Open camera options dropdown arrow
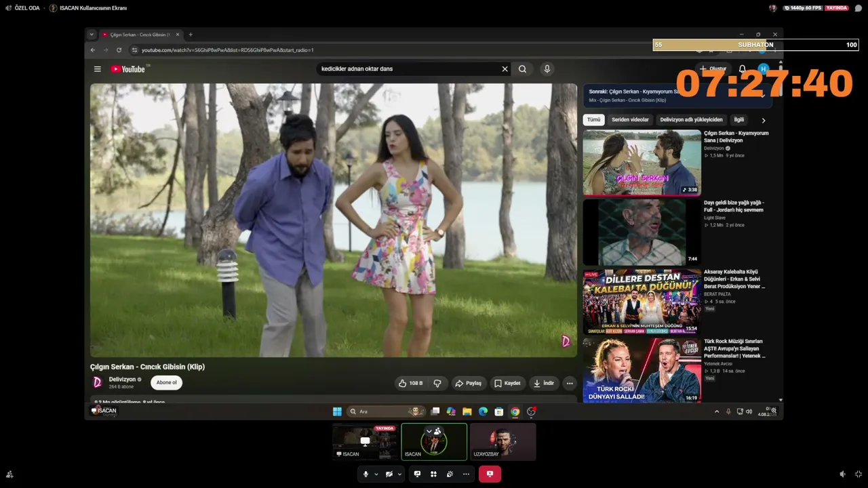 click(x=399, y=474)
